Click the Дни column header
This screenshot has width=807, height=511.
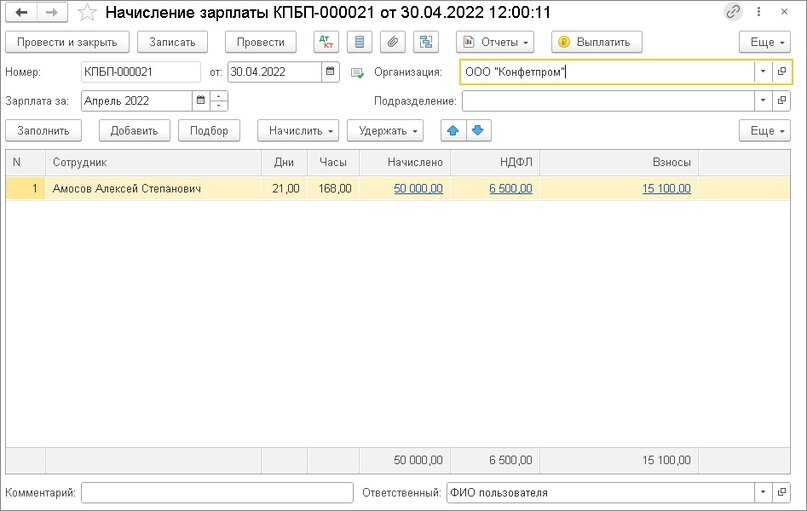pos(285,162)
